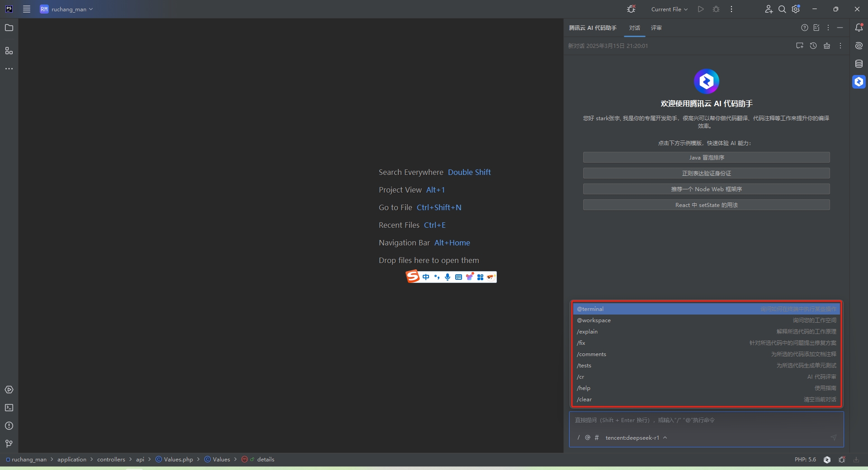
Task: Switch to the 评审 tab
Action: [x=656, y=28]
